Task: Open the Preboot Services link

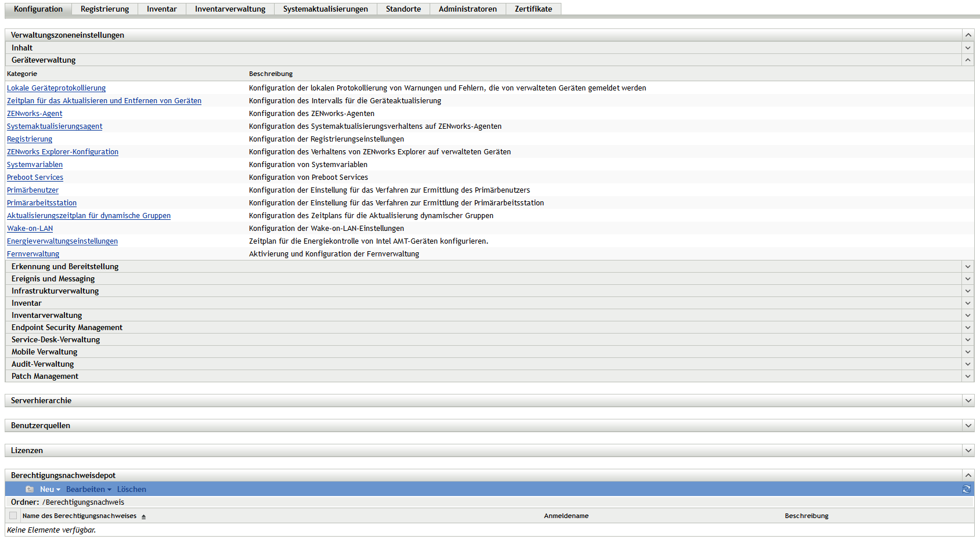Action: pos(35,178)
